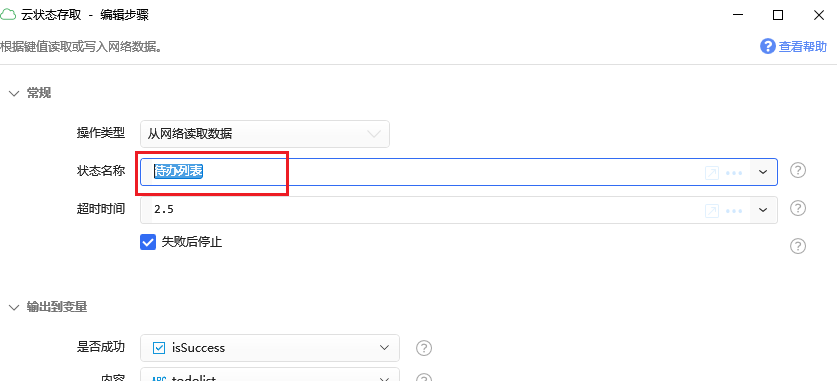This screenshot has width=837, height=381.
Task: Expand the 状态名称 dropdown arrow
Action: point(764,172)
